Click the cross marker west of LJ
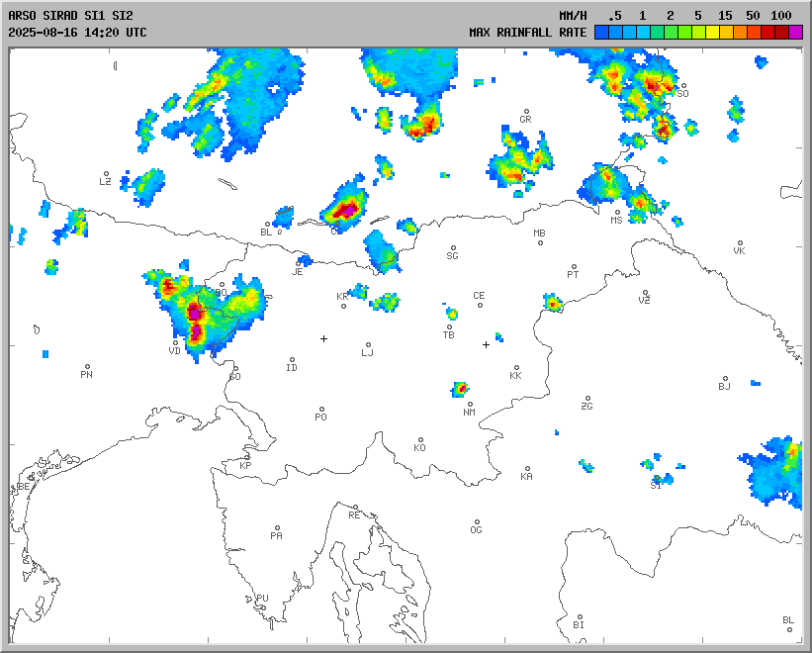The width and height of the screenshot is (812, 653). 323,338
